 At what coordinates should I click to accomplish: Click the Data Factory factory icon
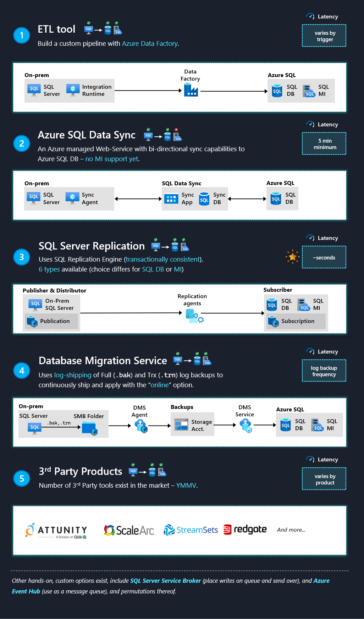point(191,90)
